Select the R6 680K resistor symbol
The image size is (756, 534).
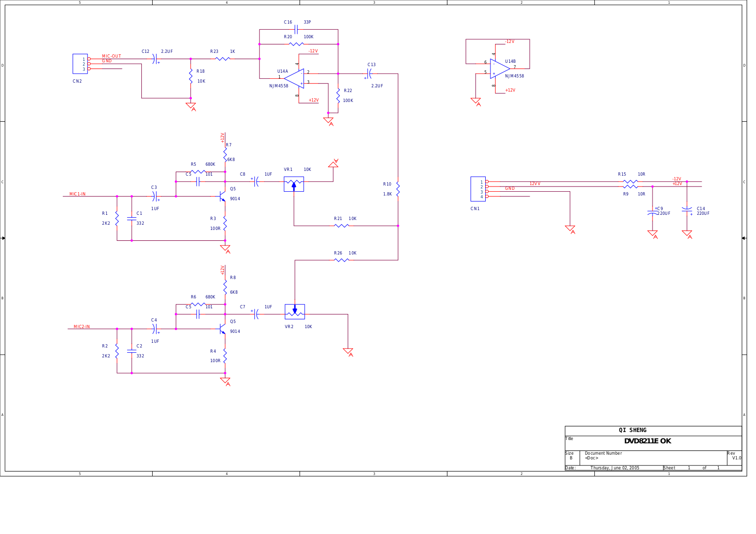tap(198, 305)
